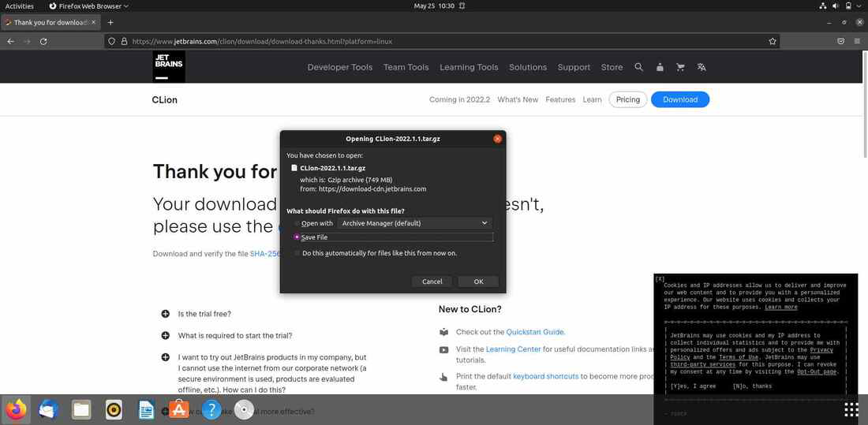Open 'Learn more' in cookie notice
Screen dimensions: 868x425
[x=781, y=308]
